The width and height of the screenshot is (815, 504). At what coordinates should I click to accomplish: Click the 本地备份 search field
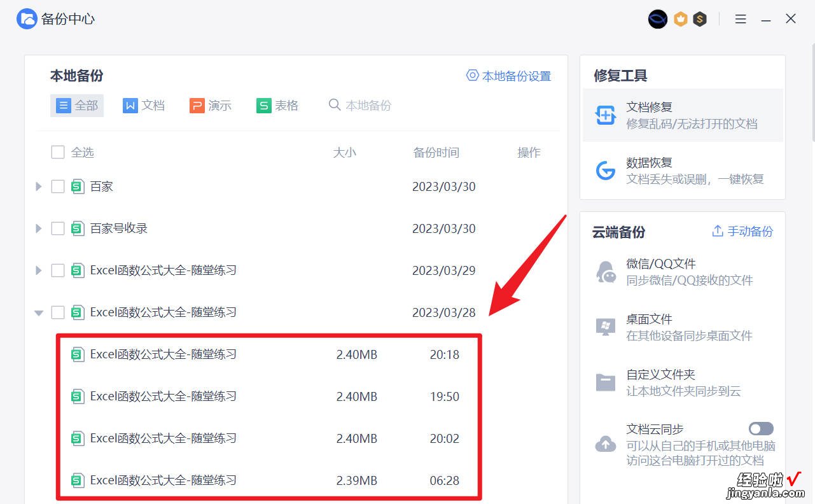pyautogui.click(x=368, y=106)
